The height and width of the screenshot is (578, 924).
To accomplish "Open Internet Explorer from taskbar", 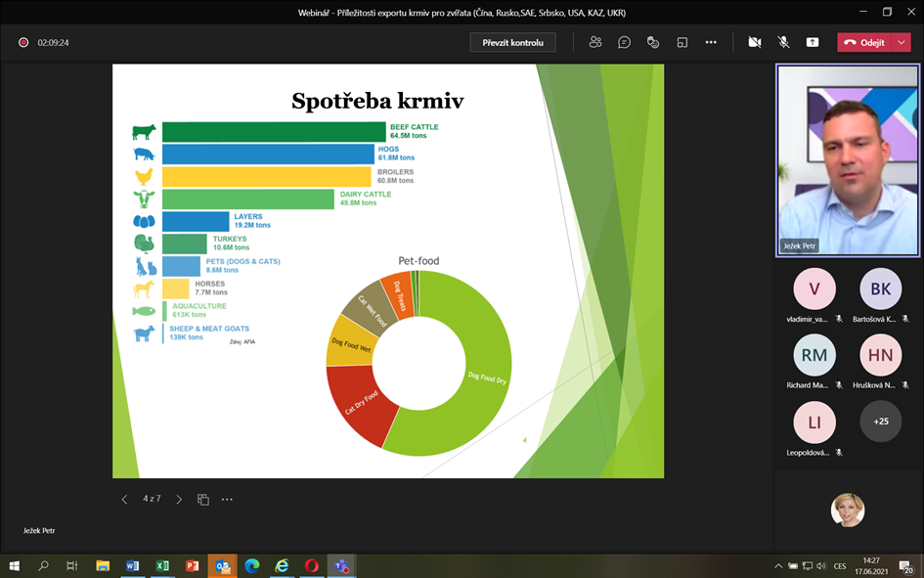I will click(x=283, y=565).
